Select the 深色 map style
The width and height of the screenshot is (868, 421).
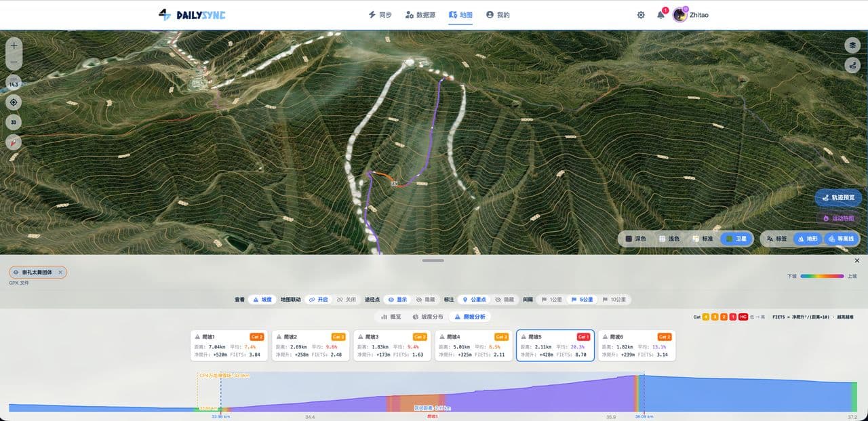point(636,239)
